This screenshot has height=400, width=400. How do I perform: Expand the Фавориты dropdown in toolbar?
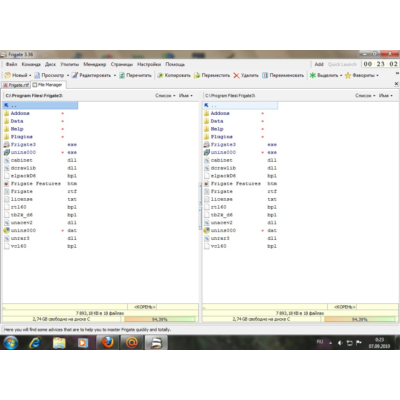[377, 76]
